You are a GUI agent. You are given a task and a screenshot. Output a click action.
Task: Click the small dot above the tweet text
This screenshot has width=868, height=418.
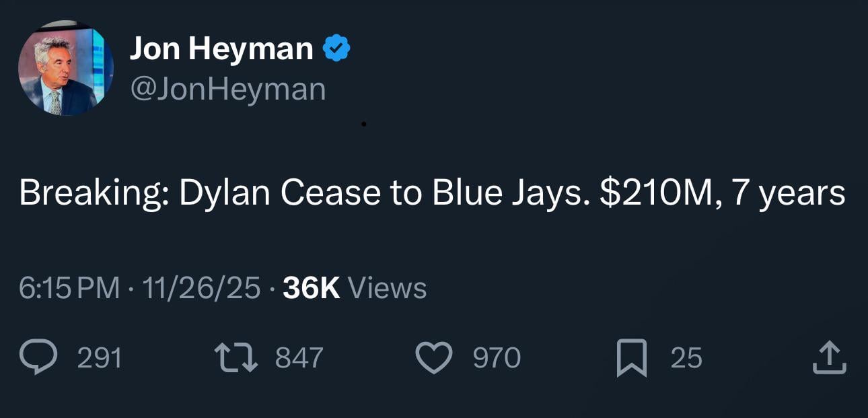pos(365,123)
